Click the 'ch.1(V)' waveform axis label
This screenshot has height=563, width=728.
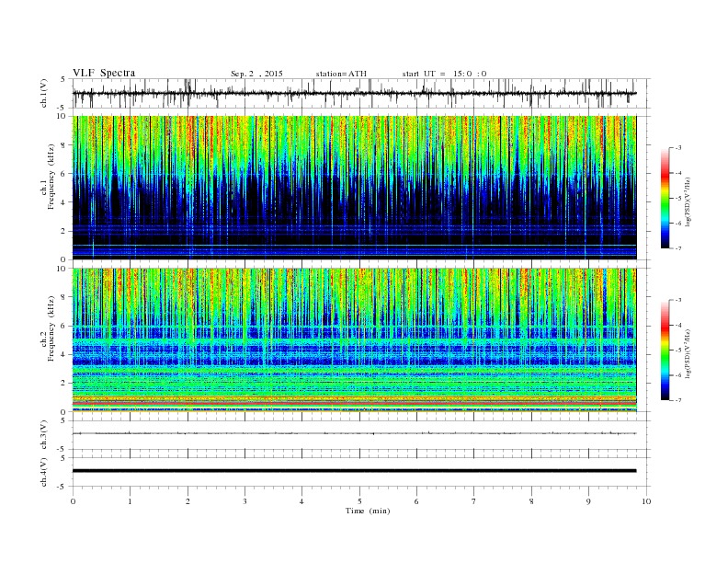coord(44,93)
